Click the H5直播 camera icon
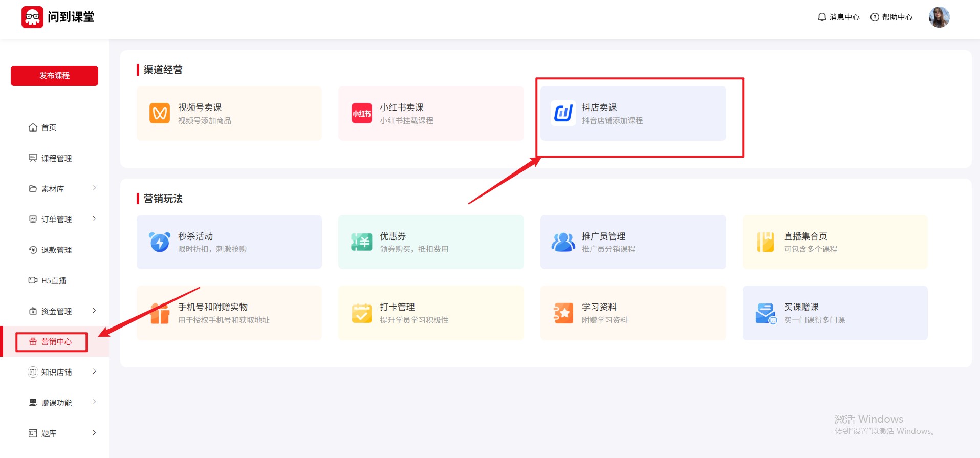The width and height of the screenshot is (980, 458). pyautogui.click(x=33, y=280)
